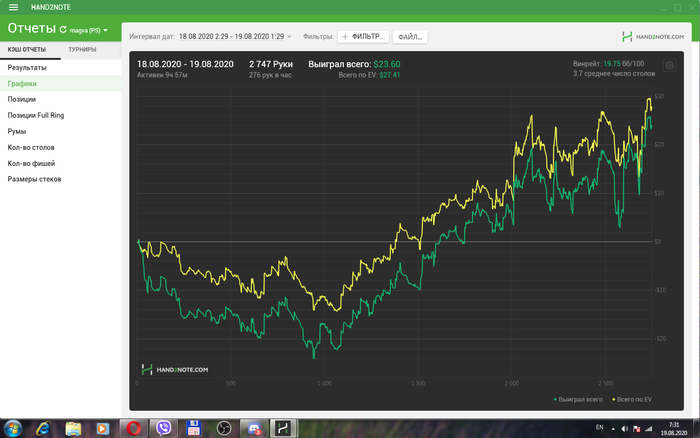Click the 18.08.2020 - 19.08.2020 chart heading
The image size is (700, 438).
[x=185, y=64]
